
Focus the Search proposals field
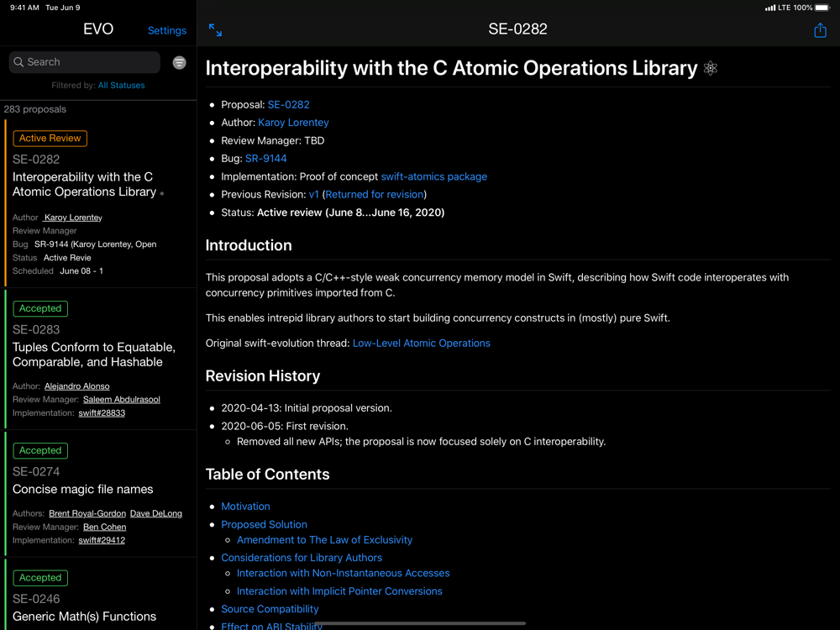[x=85, y=62]
